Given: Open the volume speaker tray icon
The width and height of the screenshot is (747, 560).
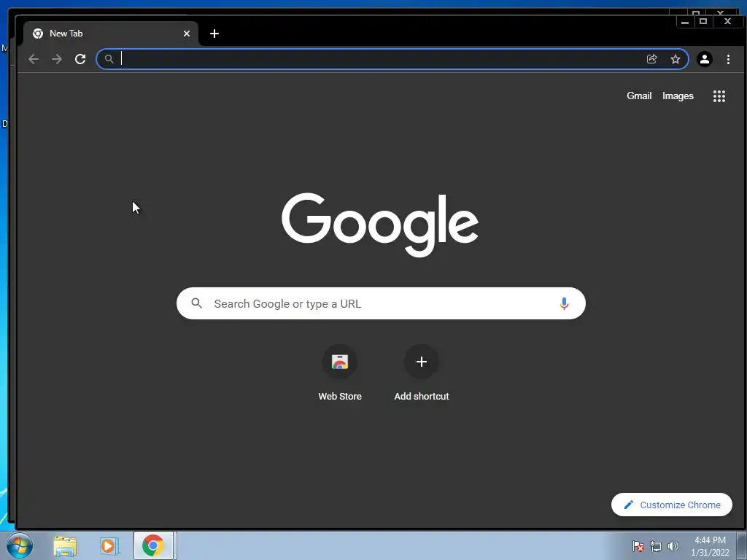Looking at the screenshot, I should 673,546.
